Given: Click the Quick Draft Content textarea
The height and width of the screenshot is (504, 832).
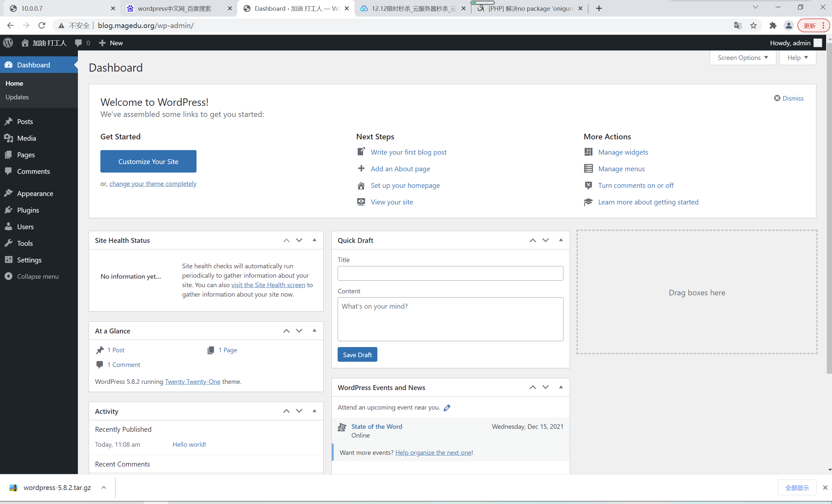Looking at the screenshot, I should pyautogui.click(x=450, y=319).
